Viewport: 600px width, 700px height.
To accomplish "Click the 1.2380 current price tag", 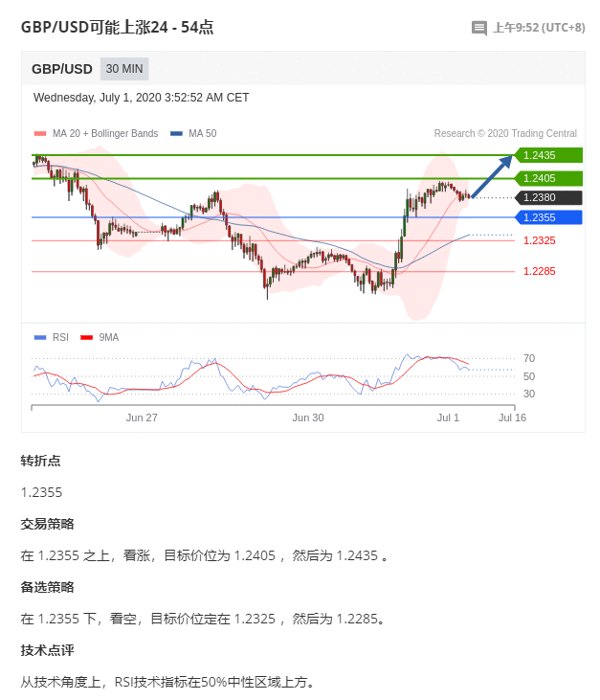I will [548, 197].
